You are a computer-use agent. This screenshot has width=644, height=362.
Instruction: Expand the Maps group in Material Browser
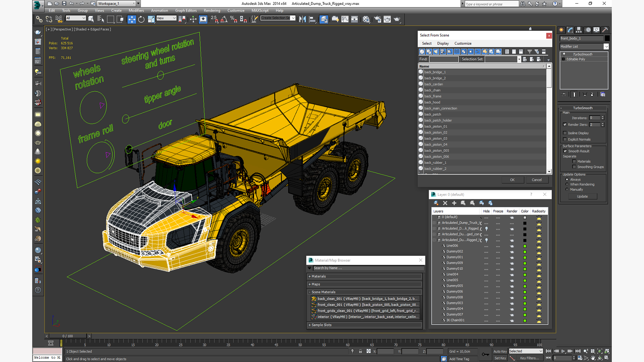coord(365,284)
